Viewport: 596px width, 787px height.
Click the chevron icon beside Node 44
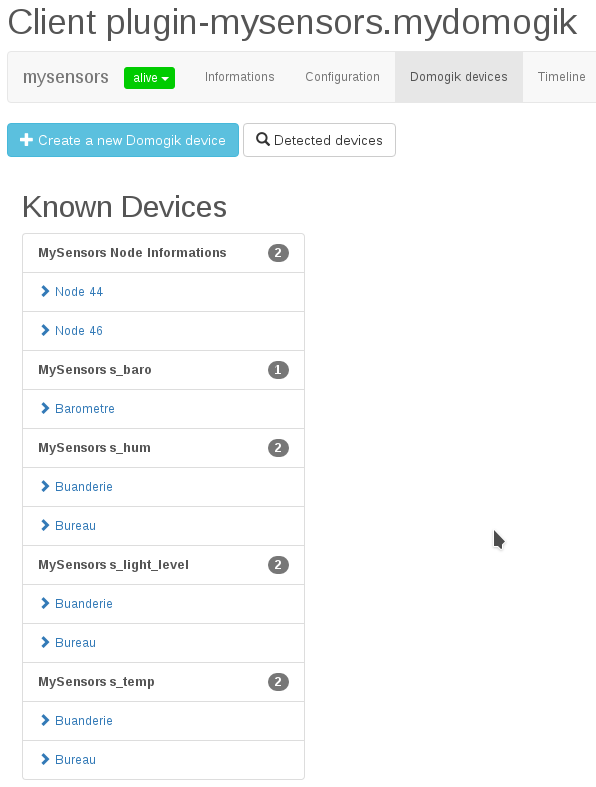coord(45,291)
